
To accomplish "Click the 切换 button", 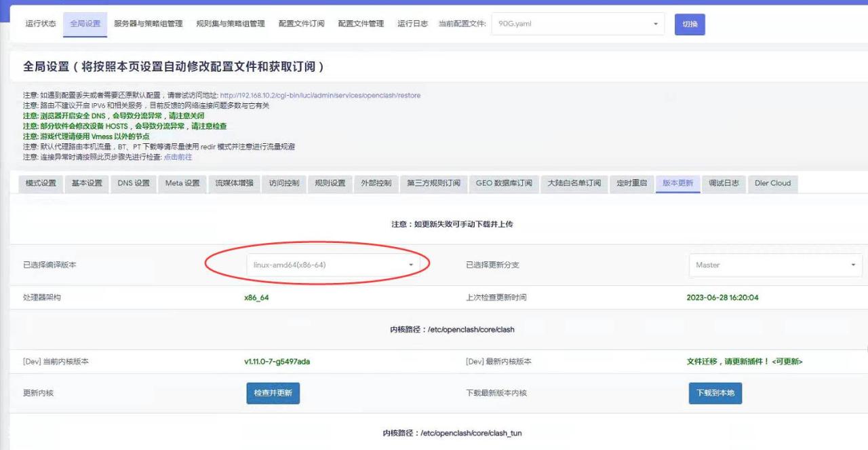I will pos(690,24).
